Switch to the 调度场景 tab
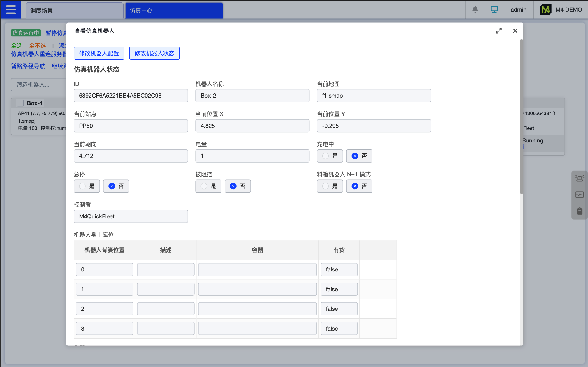Viewport: 588px width, 367px height. tap(74, 10)
